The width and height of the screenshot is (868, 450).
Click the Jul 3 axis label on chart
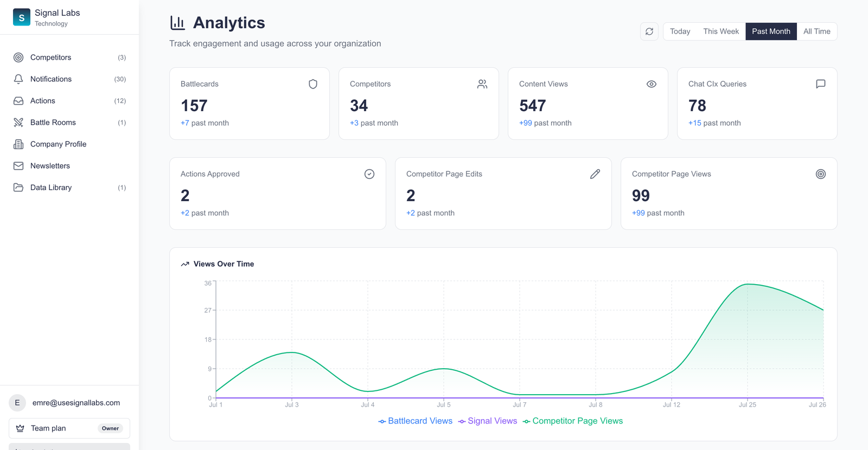pos(292,405)
